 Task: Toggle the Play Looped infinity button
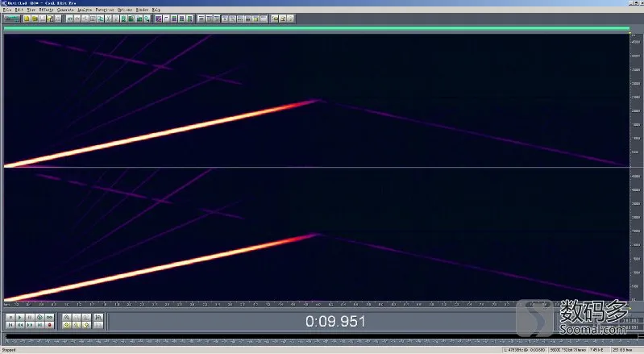pyautogui.click(x=50, y=317)
